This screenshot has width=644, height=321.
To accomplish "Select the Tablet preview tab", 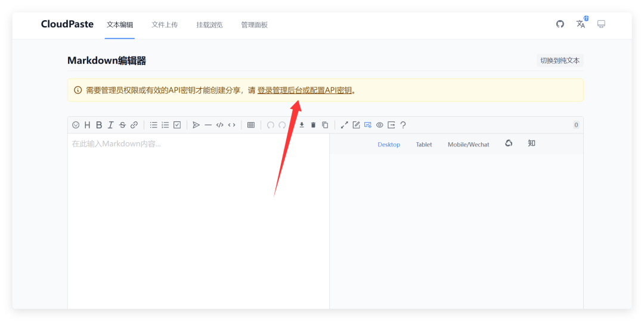I will 424,144.
